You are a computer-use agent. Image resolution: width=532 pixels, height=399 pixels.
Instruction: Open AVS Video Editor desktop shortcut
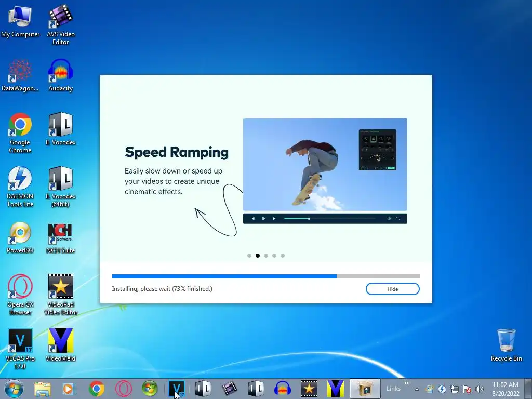[60, 24]
